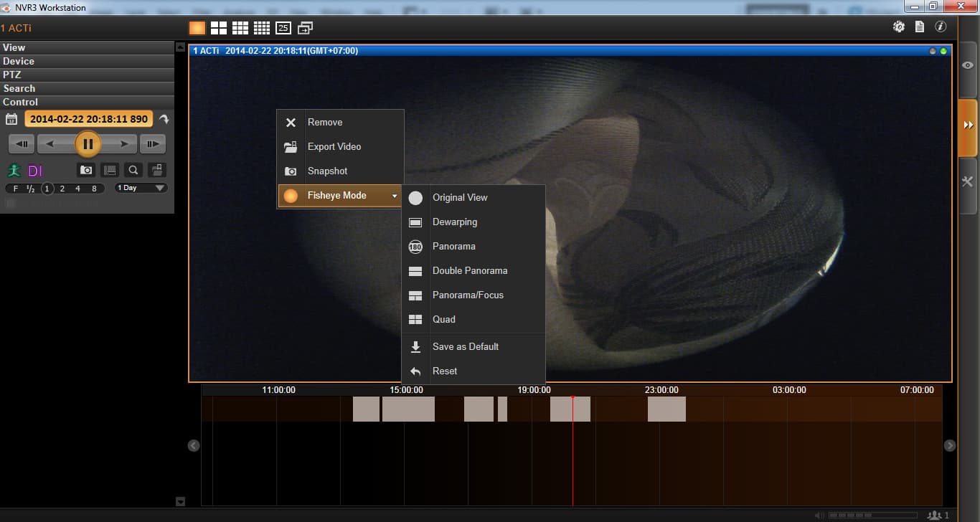Viewport: 980px width, 522px height.
Task: Choose Dewarping from the Fisheye Mode submenu
Action: 455,222
